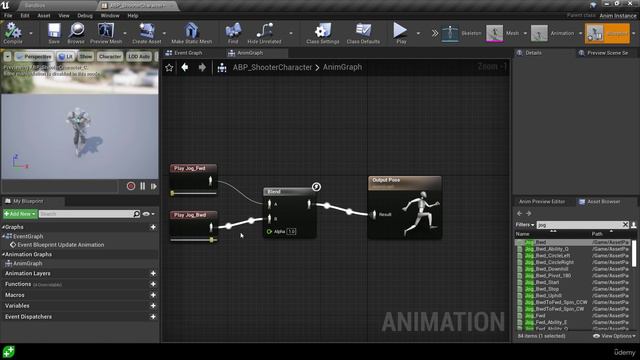Step the preview forward one frame
Viewport: 640px width, 360px height.
point(153,186)
